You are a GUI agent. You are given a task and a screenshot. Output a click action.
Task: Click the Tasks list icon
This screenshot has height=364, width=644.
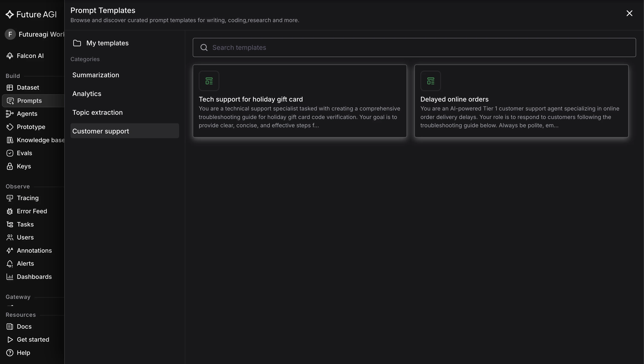(10, 224)
